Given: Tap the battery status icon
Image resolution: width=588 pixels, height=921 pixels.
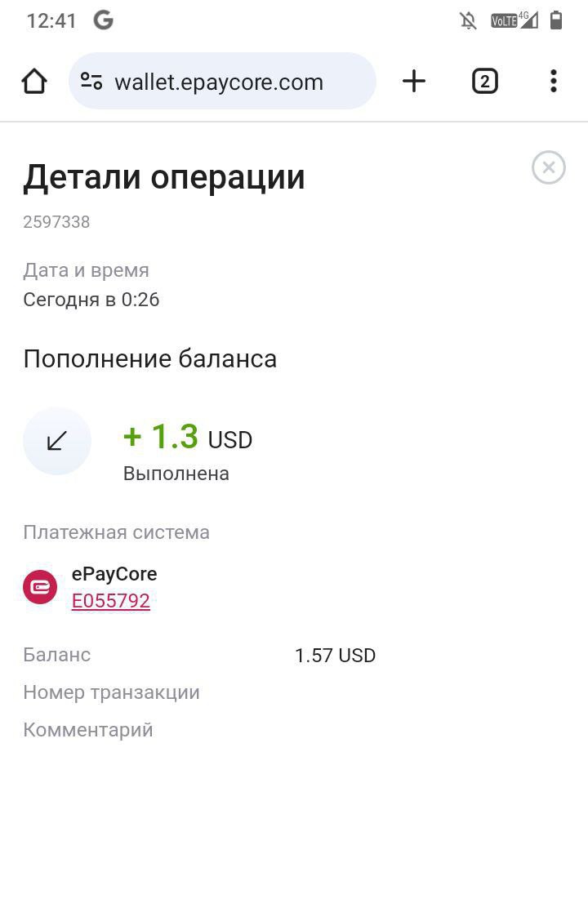Looking at the screenshot, I should coord(555,20).
